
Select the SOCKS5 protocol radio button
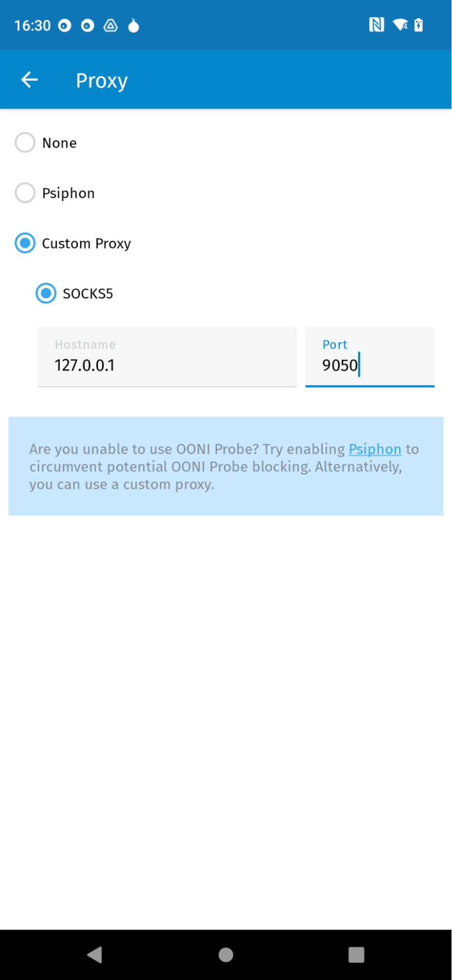coord(46,293)
